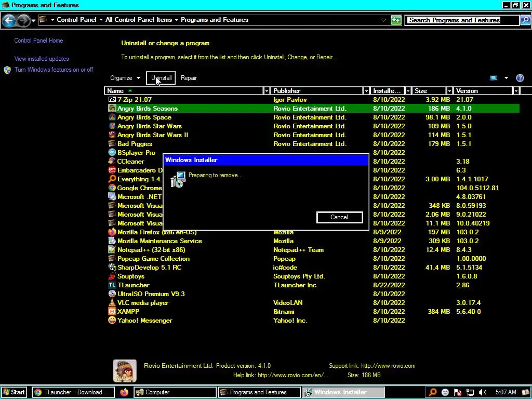Click the SharpDevelop 5.1 RC icon
Image resolution: width=532 pixels, height=399 pixels.
coord(112,268)
